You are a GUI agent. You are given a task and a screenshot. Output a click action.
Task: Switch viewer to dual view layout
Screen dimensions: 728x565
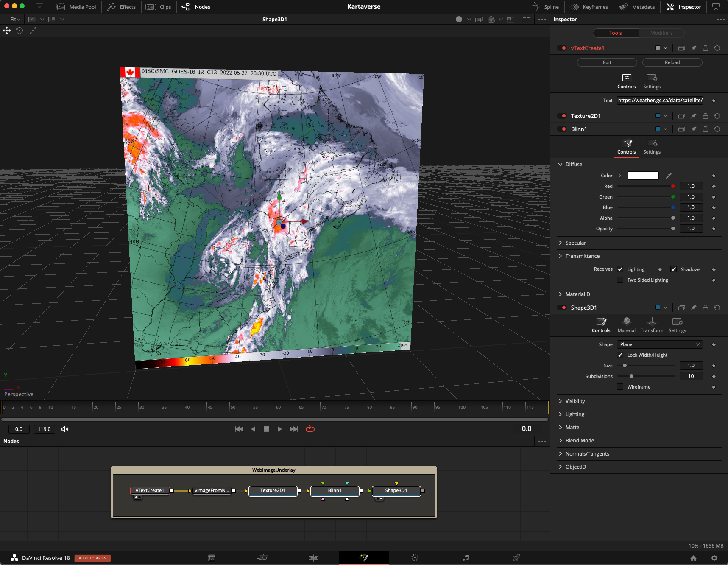(x=526, y=20)
